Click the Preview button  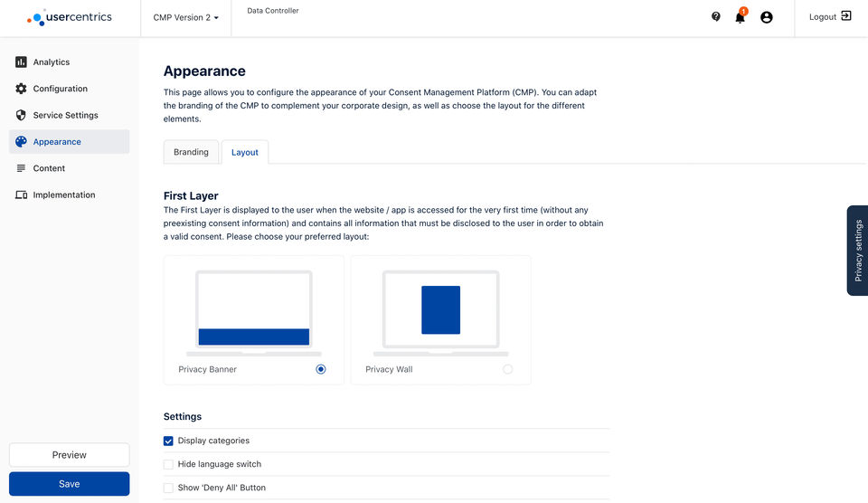[70, 455]
